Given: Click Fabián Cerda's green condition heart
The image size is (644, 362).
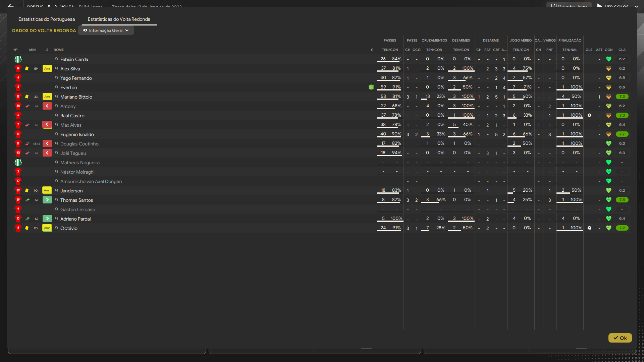Looking at the screenshot, I should pyautogui.click(x=609, y=59).
